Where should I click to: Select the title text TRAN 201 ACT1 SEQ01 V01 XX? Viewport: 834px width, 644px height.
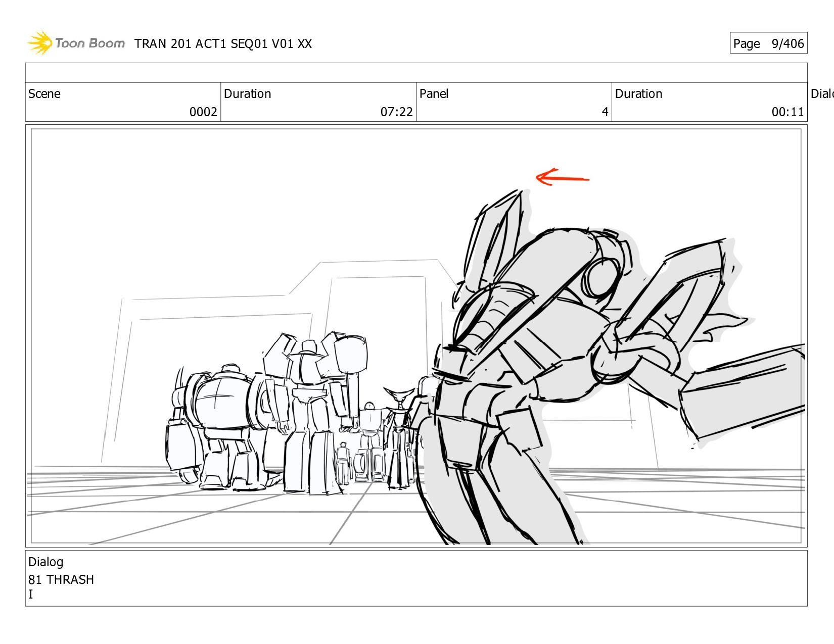point(223,44)
